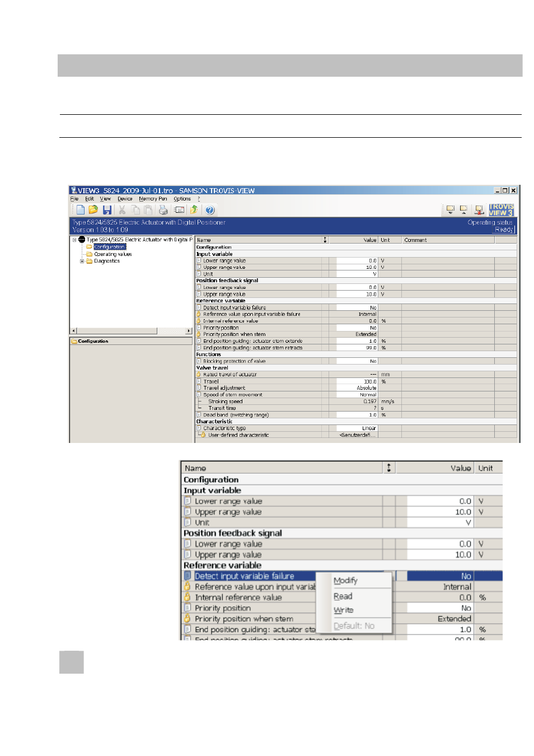534x756 pixels.
Task: Select the Diagnostics folder label in the tree
Action: coord(107,261)
